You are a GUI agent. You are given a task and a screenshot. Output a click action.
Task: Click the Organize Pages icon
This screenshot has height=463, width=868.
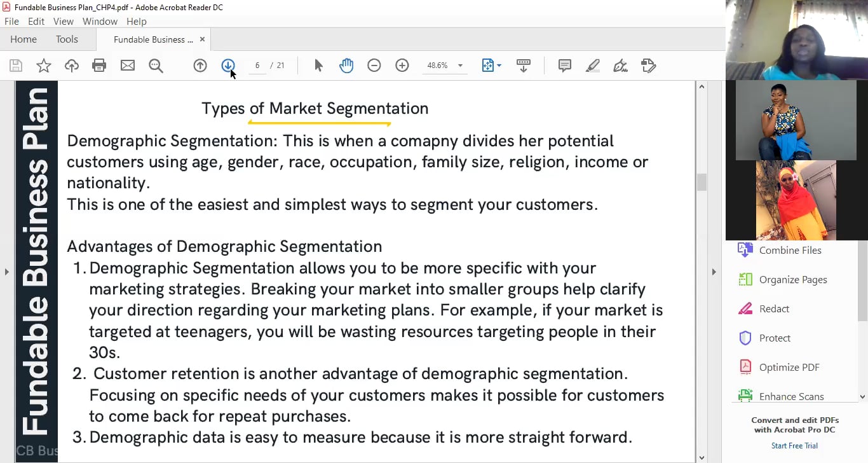[x=745, y=279]
